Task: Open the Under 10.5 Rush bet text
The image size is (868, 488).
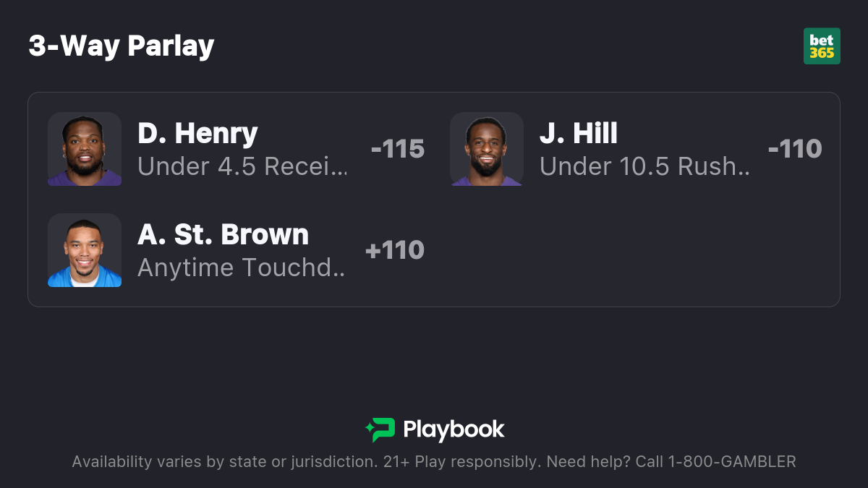Action: coord(644,167)
